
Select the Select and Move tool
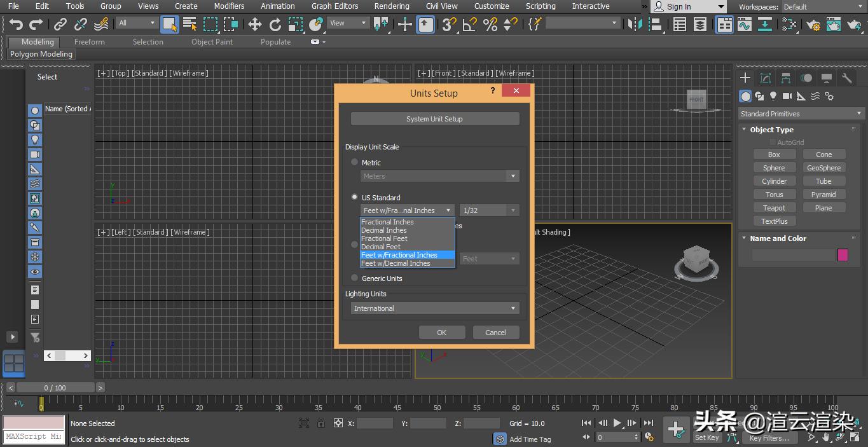[x=254, y=25]
